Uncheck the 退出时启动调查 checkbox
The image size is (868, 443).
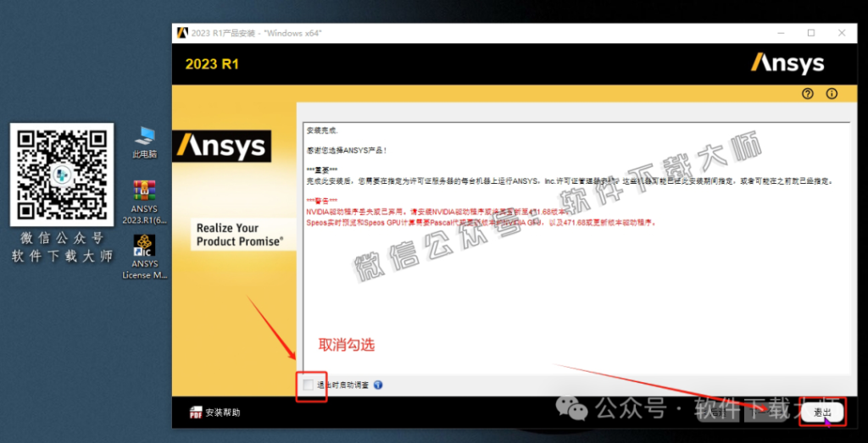(309, 385)
